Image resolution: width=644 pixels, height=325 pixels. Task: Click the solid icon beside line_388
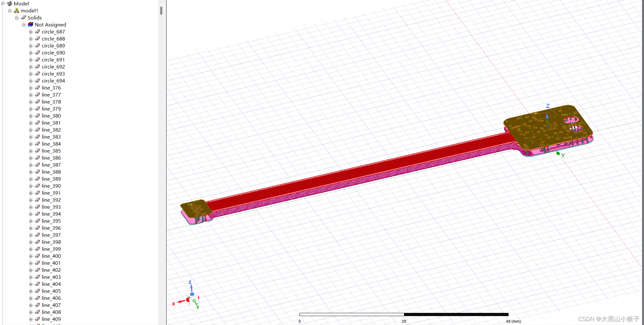[x=38, y=172]
